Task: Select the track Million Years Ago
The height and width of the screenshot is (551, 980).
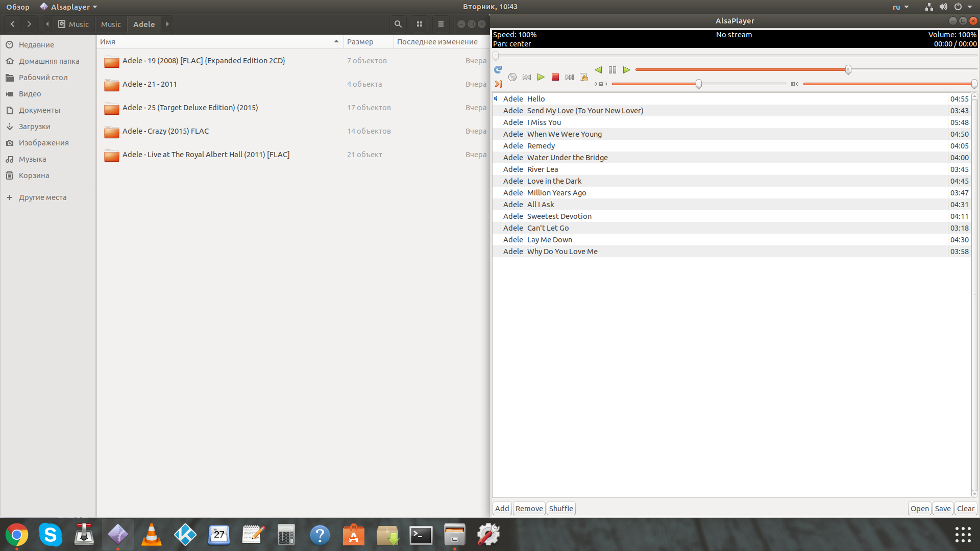Action: pyautogui.click(x=731, y=193)
